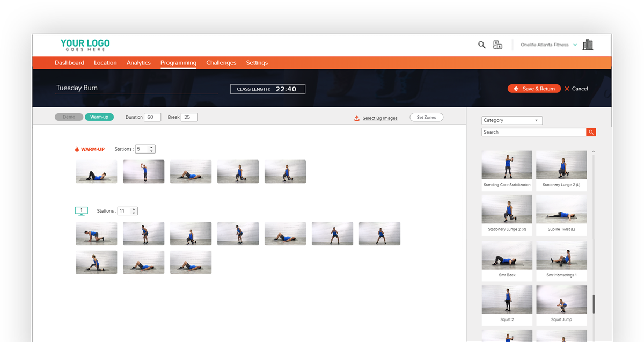Click the last thumbnail in screen 1's second row
The image size is (644, 342).
click(x=191, y=263)
